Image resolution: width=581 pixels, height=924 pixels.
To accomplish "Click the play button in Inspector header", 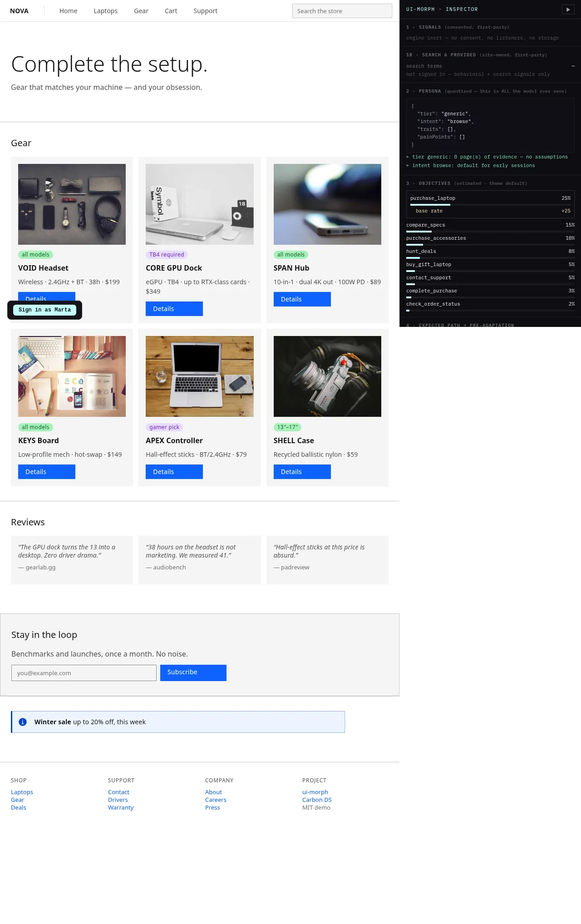I will click(x=568, y=9).
